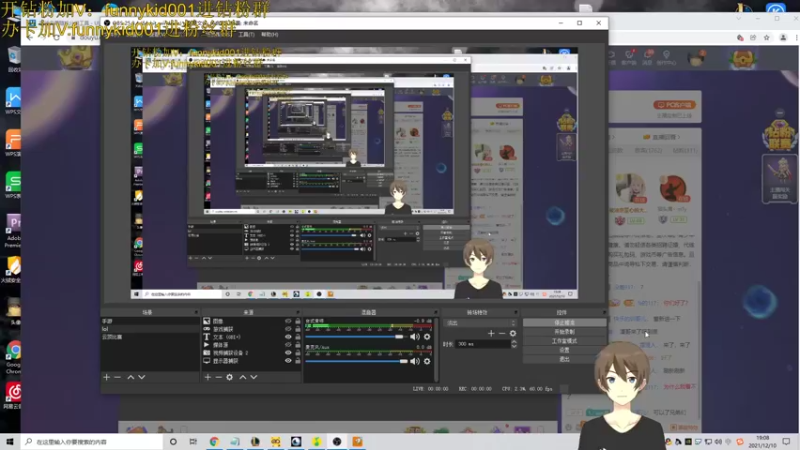The width and height of the screenshot is (800, 450).
Task: Move source up in Sources panel
Action: pos(243,377)
